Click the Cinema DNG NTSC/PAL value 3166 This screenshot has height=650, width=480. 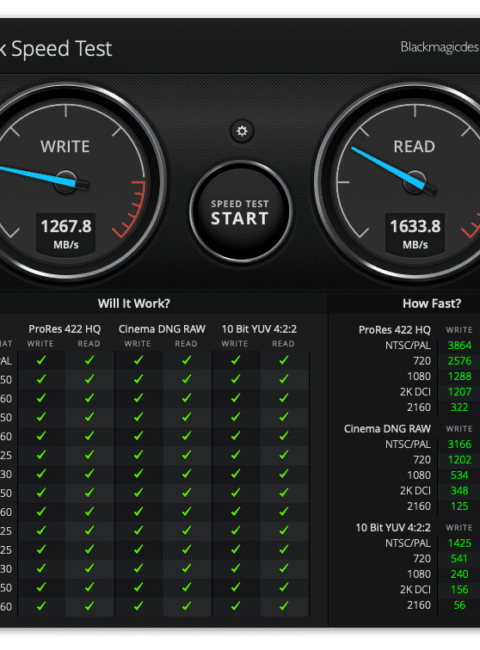coord(459,444)
